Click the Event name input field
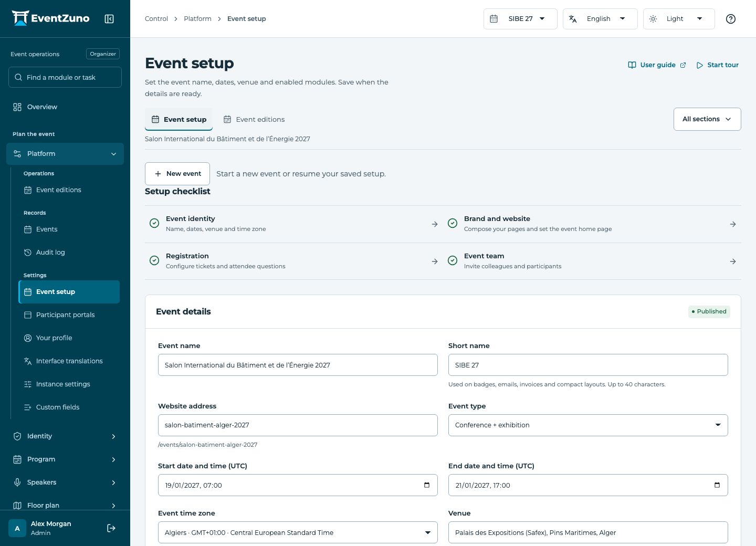Image resolution: width=756 pixels, height=546 pixels. pos(298,365)
